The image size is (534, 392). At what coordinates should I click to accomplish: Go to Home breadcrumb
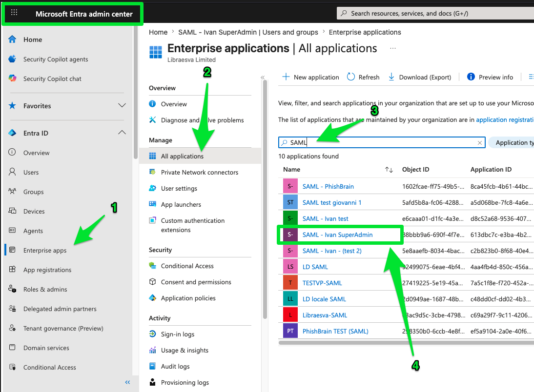pos(158,32)
